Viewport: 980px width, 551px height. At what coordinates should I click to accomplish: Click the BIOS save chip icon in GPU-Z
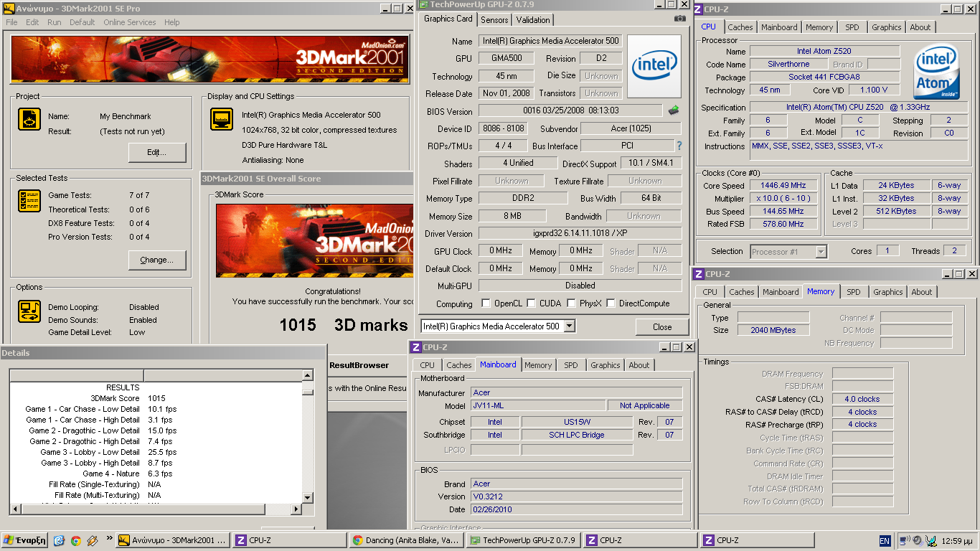pos(673,110)
